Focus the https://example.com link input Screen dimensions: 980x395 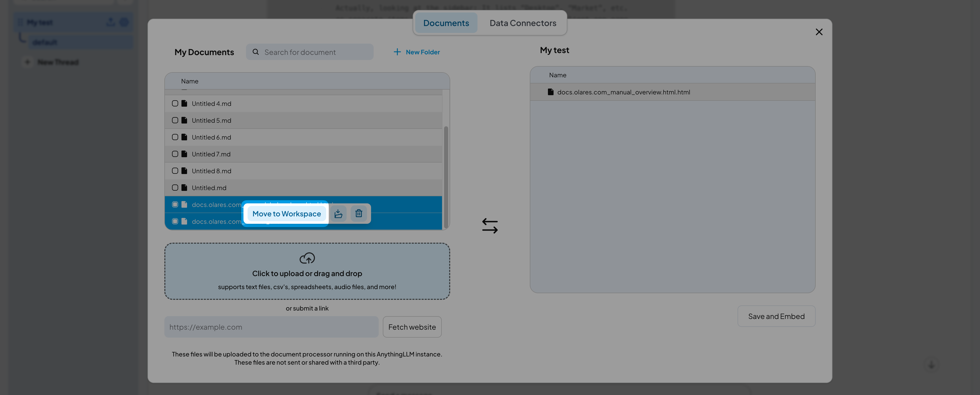[x=271, y=327]
